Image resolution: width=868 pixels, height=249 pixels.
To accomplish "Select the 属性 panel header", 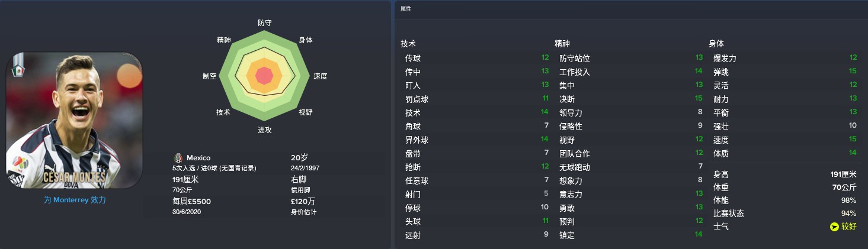I will point(406,9).
